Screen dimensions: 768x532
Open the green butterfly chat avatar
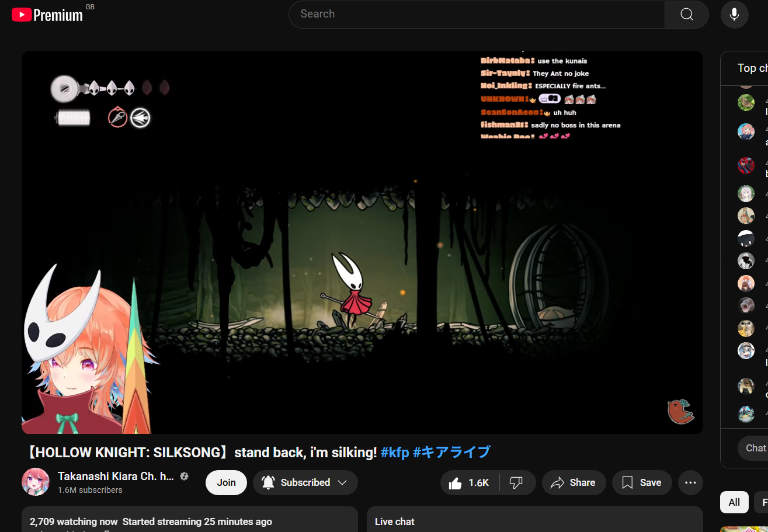(746, 103)
